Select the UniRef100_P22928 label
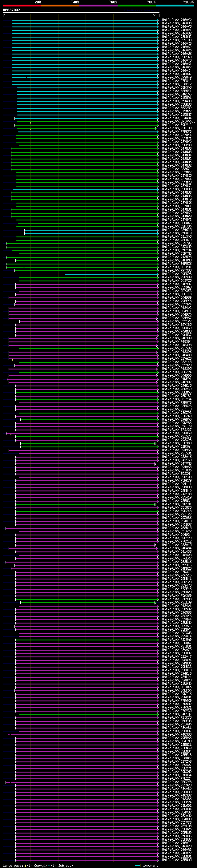 [x=177, y=785]
